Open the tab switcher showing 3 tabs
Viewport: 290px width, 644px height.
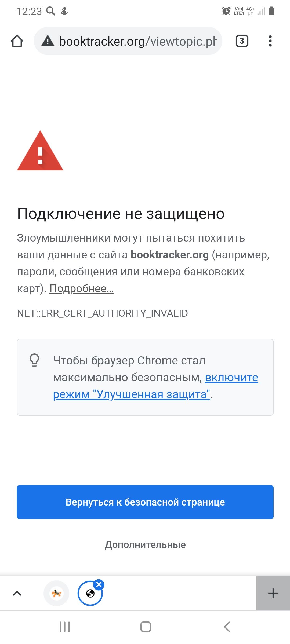pos(242,41)
